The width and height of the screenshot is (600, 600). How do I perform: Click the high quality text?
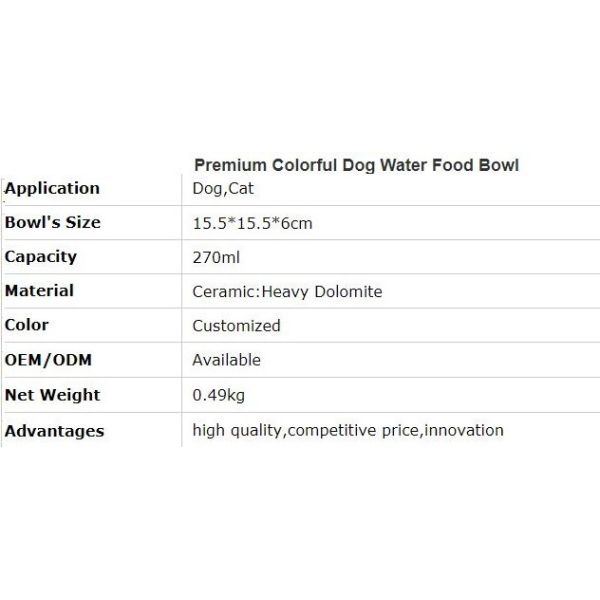tap(238, 431)
